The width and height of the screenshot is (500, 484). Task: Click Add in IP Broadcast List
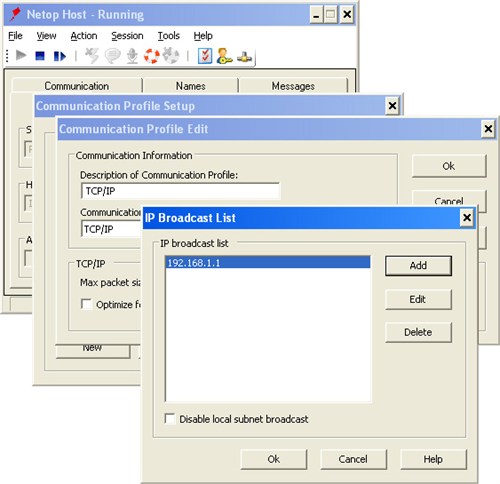(x=418, y=266)
